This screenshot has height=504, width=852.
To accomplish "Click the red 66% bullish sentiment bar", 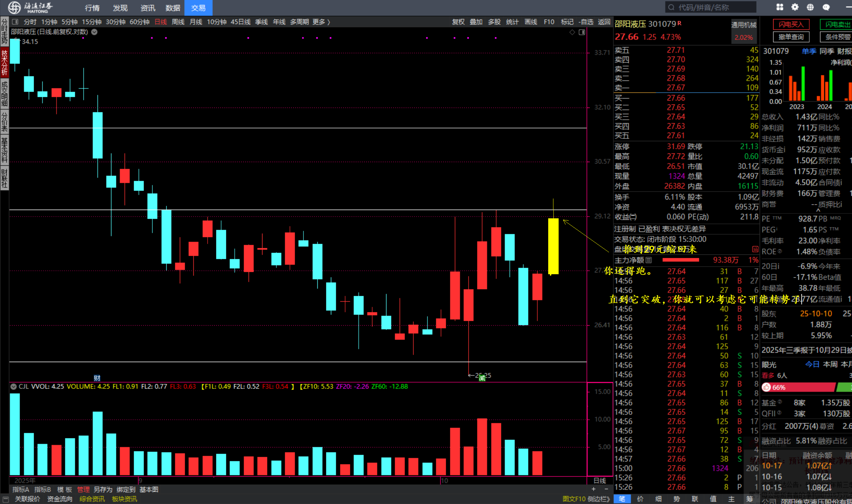I will coord(799,387).
